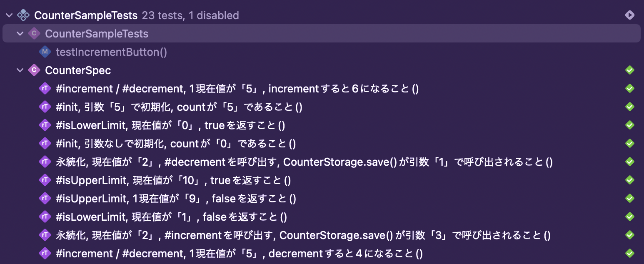Screen dimensions: 644x264
Task: Click the CounterSampleTests test suite icon
Action: click(x=23, y=15)
